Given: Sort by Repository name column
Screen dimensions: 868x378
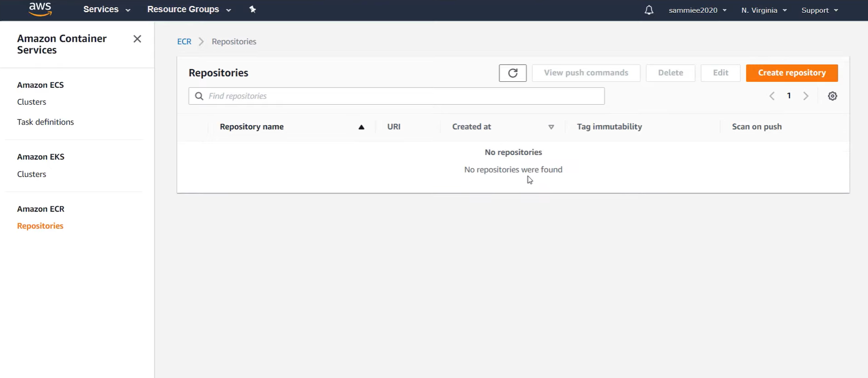Looking at the screenshot, I should [x=251, y=127].
